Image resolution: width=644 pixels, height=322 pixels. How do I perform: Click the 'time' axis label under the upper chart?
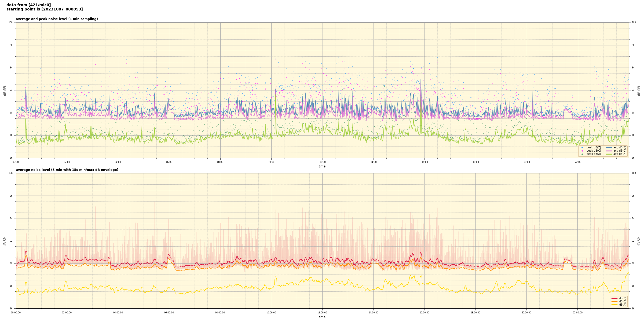(322, 166)
